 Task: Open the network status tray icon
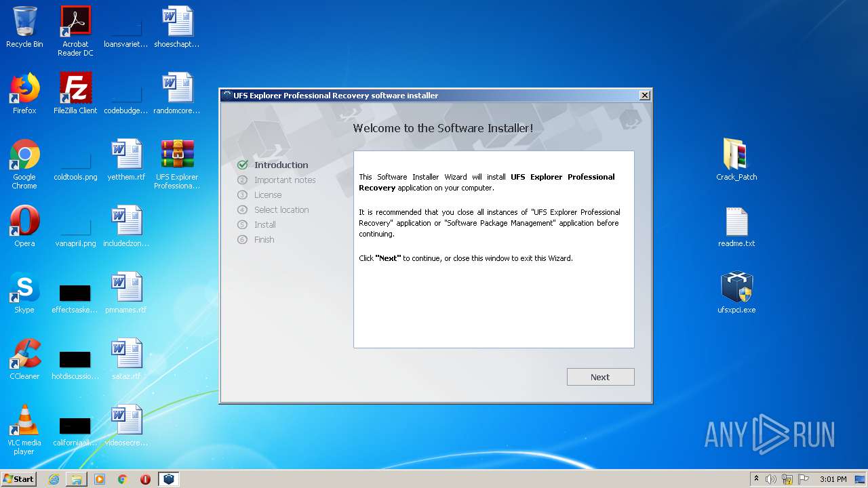787,479
